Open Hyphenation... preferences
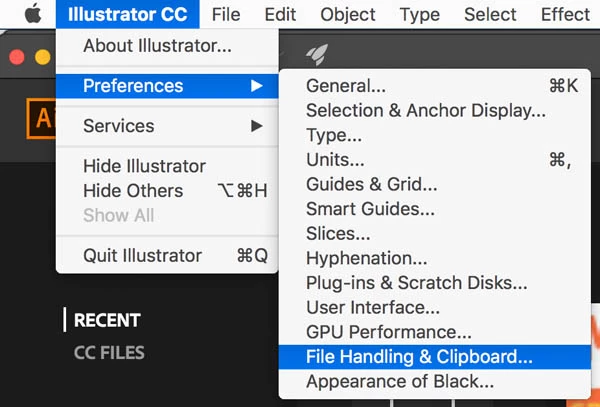Viewport: 600px width, 407px height. click(x=435, y=258)
